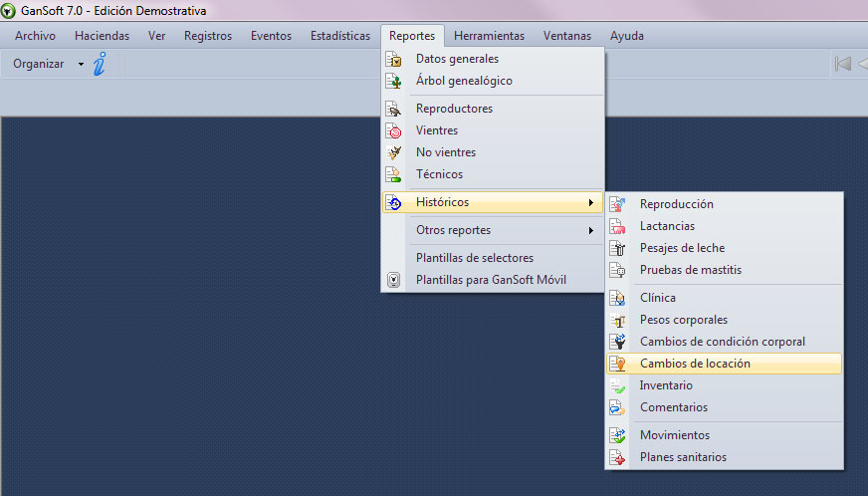868x496 pixels.
Task: Choose Plantillas para GanSoft Móvil entry
Action: click(x=493, y=280)
